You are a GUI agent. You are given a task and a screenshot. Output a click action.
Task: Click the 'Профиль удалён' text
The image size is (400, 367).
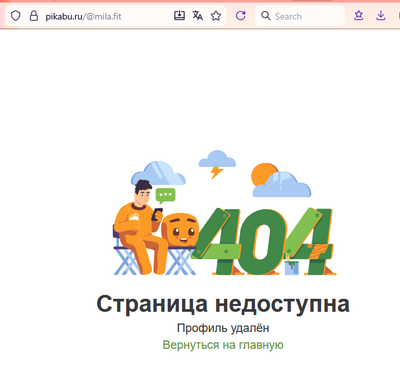click(223, 328)
